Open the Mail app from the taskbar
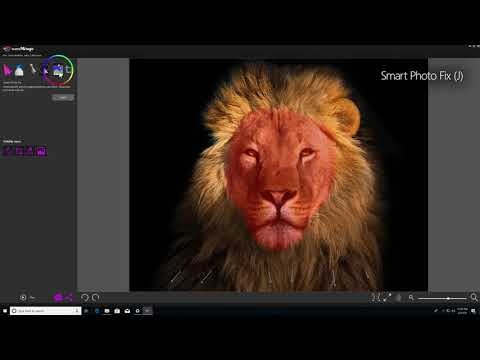Image resolution: width=480 pixels, height=360 pixels. (x=127, y=311)
